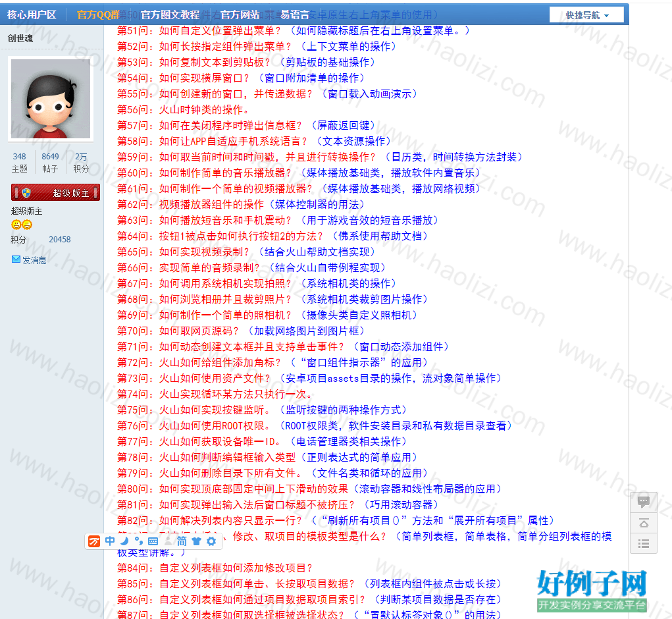Image resolution: width=672 pixels, height=619 pixels.
Task: Open the 易语言 nav item
Action: point(295,14)
